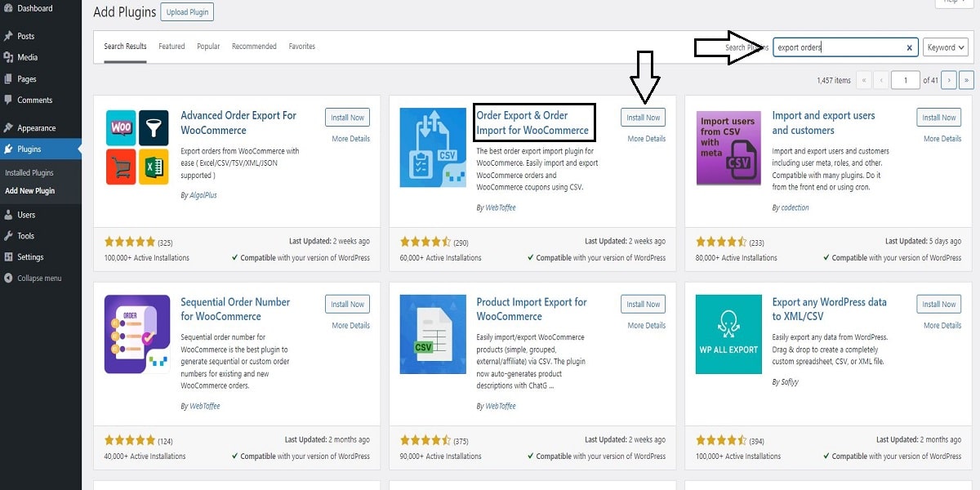Click the Settings icon in sidebar
This screenshot has width=980, height=490.
8,257
